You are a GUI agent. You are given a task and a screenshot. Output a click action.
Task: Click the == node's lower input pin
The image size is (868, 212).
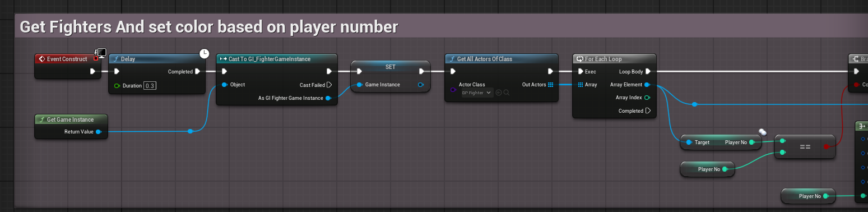pos(782,152)
